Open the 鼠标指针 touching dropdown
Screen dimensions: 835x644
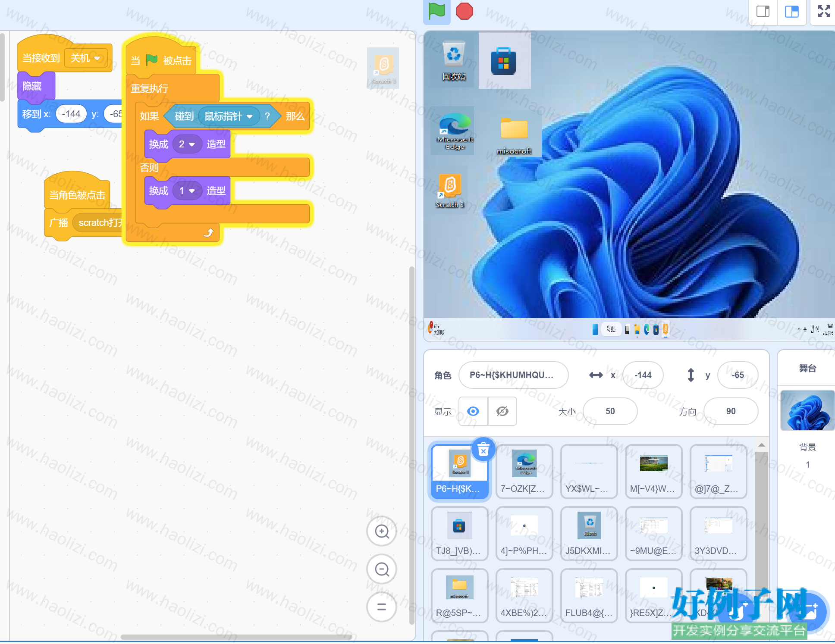click(229, 116)
